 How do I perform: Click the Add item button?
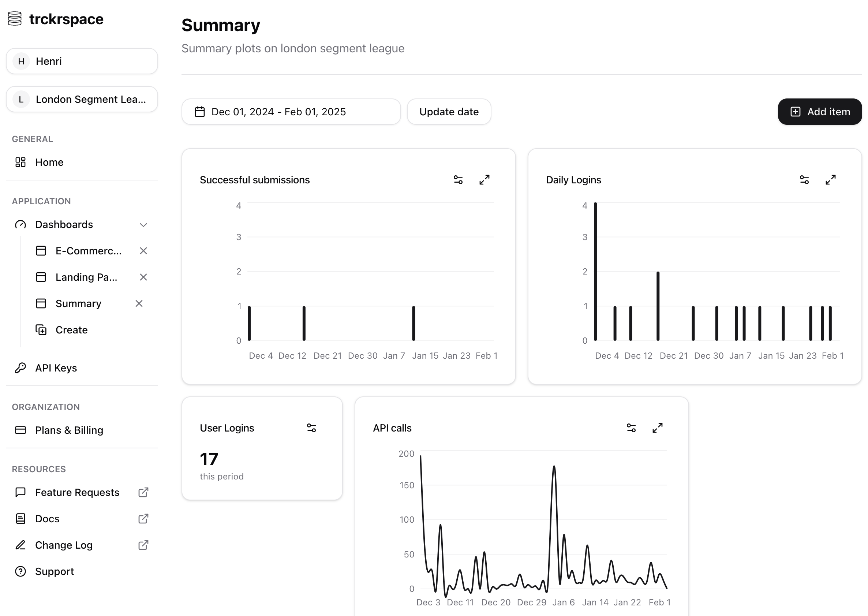click(819, 112)
